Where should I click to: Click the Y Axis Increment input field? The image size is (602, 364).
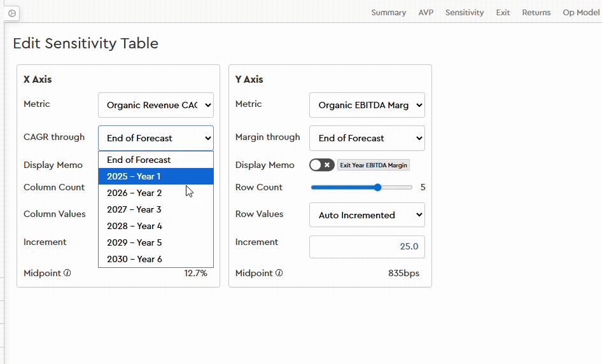click(367, 246)
